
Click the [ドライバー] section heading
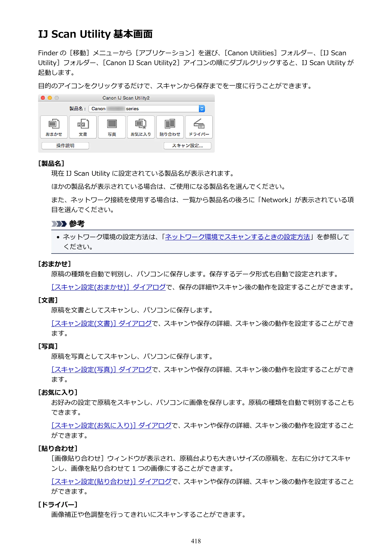point(58,504)
